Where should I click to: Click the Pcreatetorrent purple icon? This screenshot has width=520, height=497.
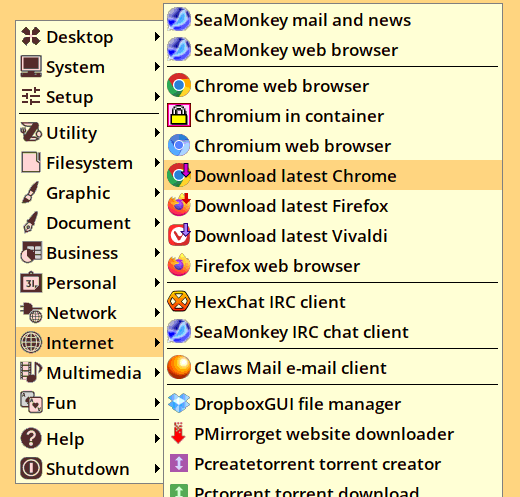pos(179,463)
